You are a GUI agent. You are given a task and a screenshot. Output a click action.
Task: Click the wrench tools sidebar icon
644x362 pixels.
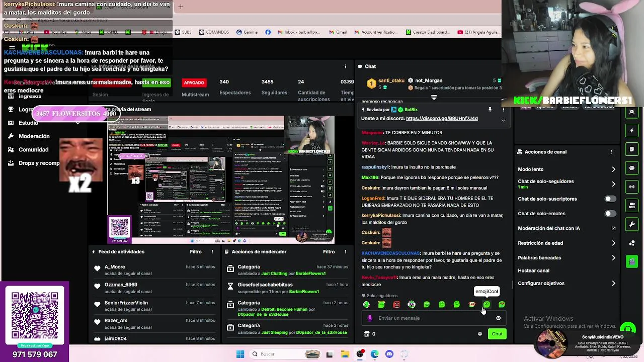[x=632, y=224]
